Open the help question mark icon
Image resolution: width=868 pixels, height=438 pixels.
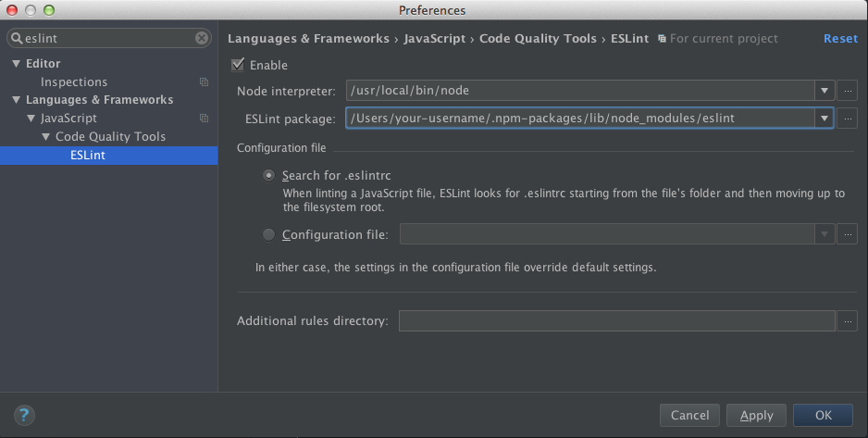[x=24, y=415]
